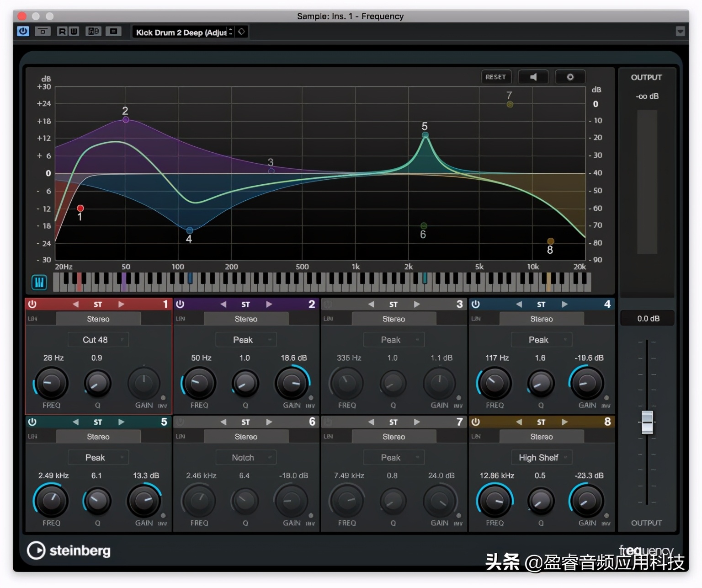Click the A/B preset compare icon

click(93, 31)
